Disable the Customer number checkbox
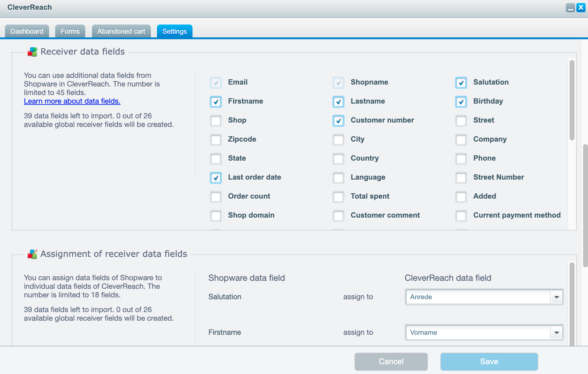The width and height of the screenshot is (588, 374). point(338,121)
